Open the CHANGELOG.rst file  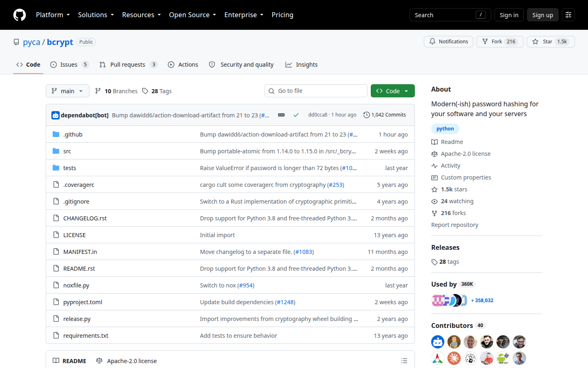[x=85, y=218]
